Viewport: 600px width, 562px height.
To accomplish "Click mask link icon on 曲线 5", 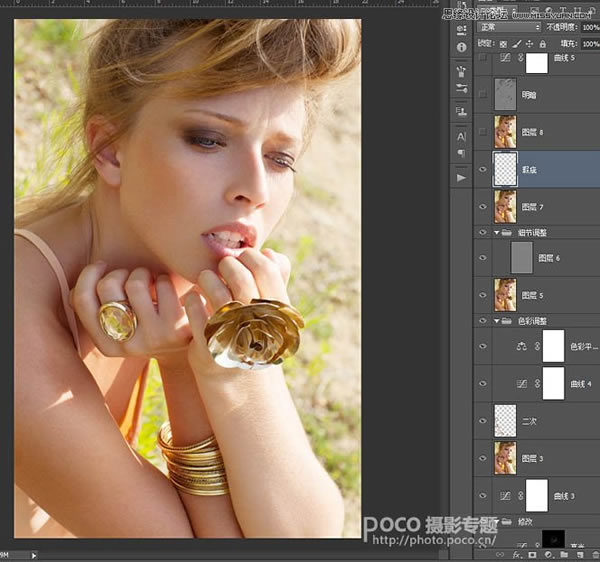I will [x=520, y=58].
